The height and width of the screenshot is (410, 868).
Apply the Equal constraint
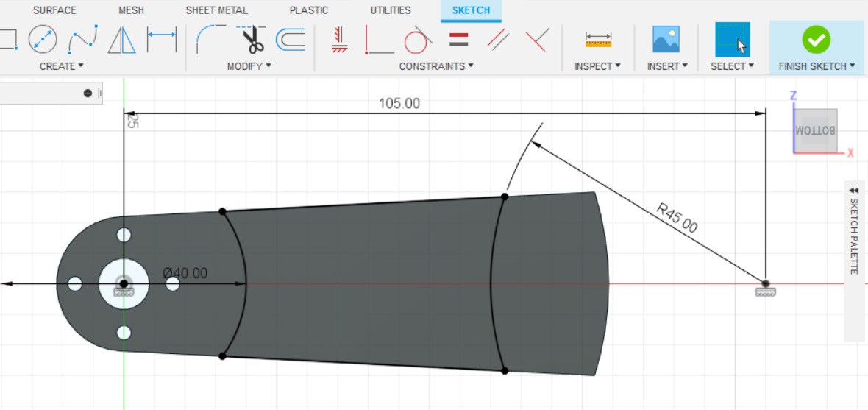pyautogui.click(x=458, y=39)
